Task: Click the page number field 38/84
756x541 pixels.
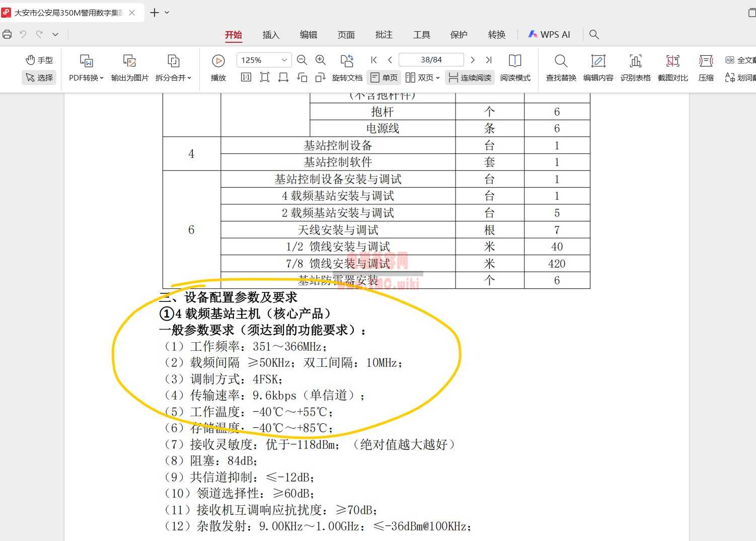Action: pyautogui.click(x=431, y=60)
